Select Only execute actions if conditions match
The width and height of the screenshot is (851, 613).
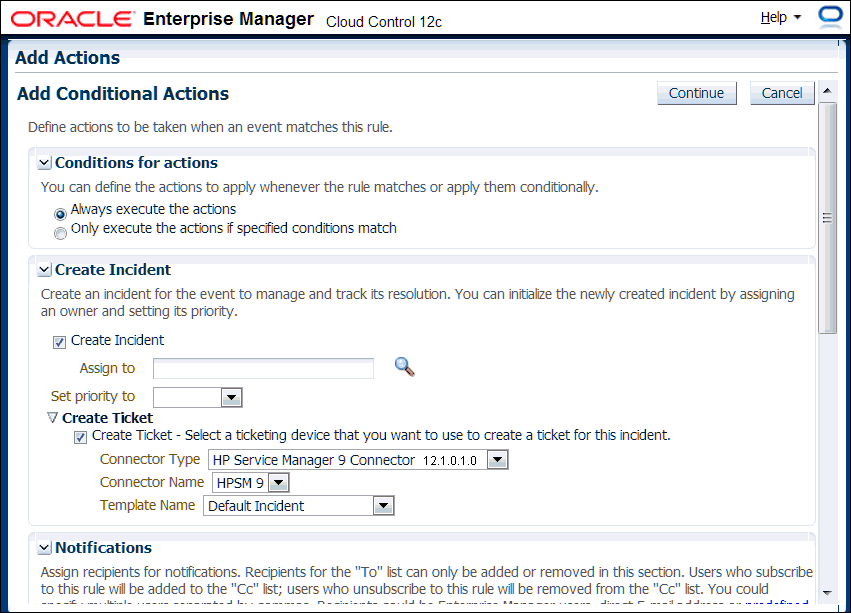click(60, 233)
